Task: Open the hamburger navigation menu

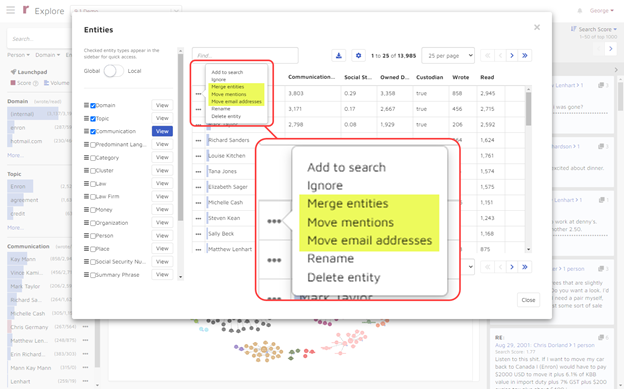Action: pos(11,10)
